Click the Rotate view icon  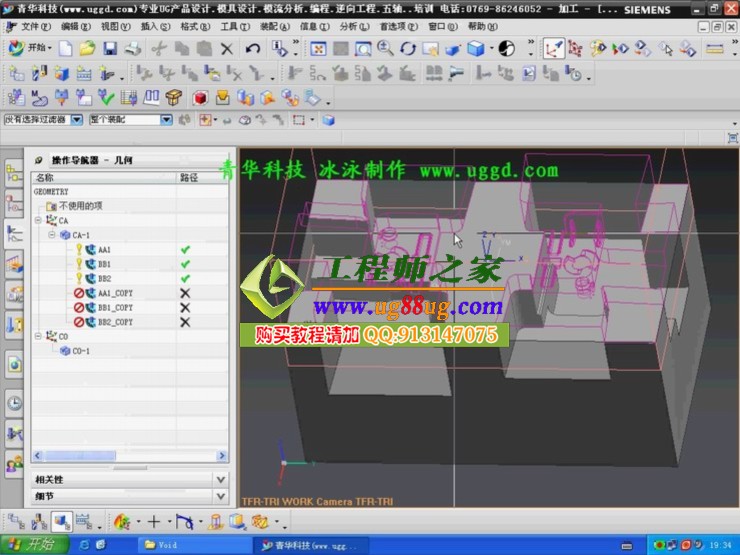(408, 48)
